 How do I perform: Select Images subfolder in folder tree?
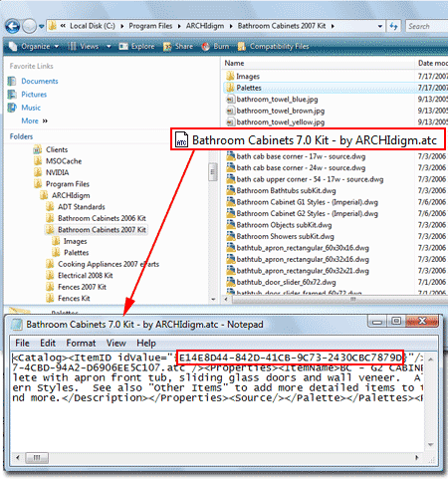[75, 241]
